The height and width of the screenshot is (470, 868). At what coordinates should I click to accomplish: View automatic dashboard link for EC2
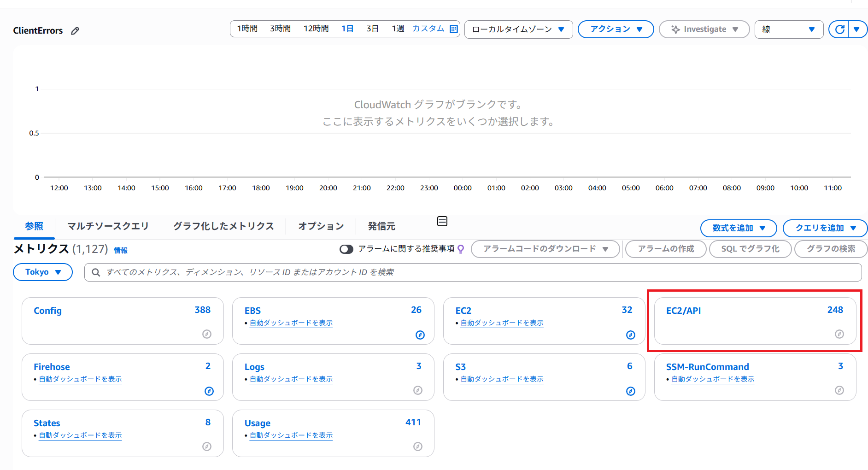click(x=502, y=323)
